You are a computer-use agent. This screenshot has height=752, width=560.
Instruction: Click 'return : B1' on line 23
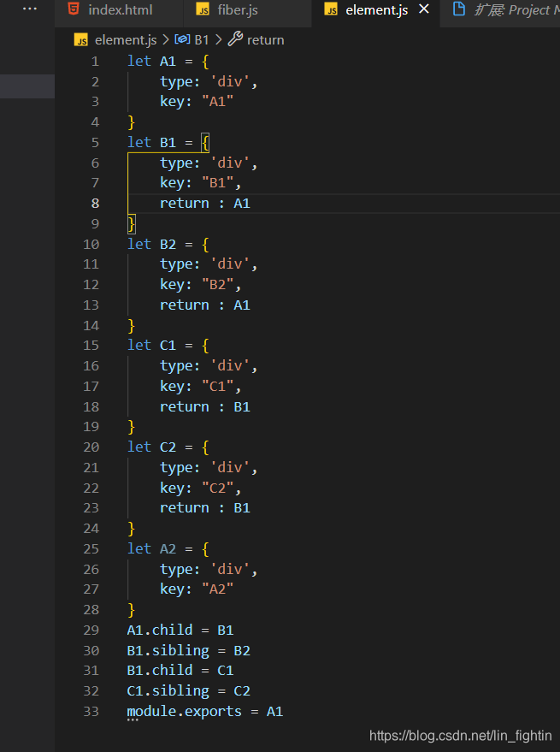(x=204, y=508)
